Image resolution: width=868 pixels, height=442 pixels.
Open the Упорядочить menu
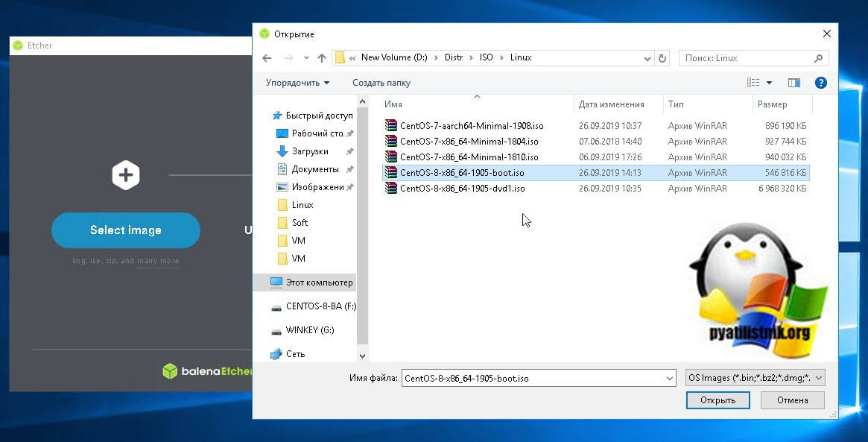tap(297, 83)
